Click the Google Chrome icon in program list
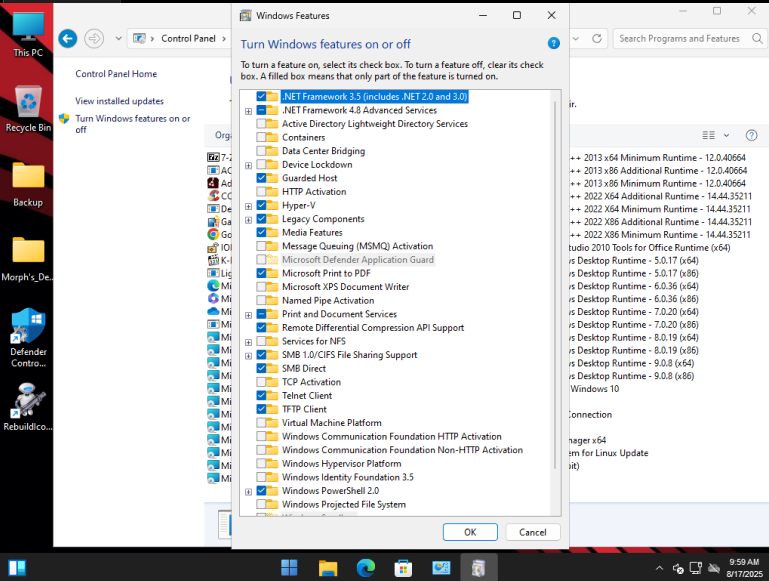Image resolution: width=769 pixels, height=581 pixels. click(x=213, y=234)
